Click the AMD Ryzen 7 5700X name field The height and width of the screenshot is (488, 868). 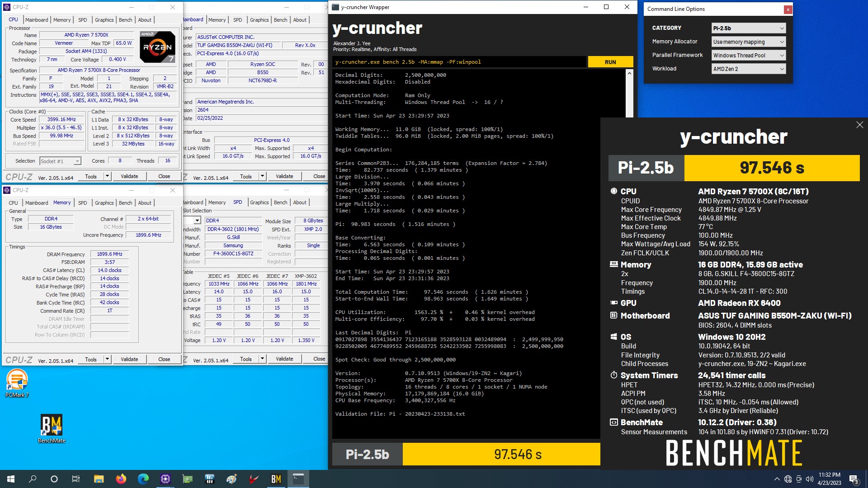(x=86, y=35)
